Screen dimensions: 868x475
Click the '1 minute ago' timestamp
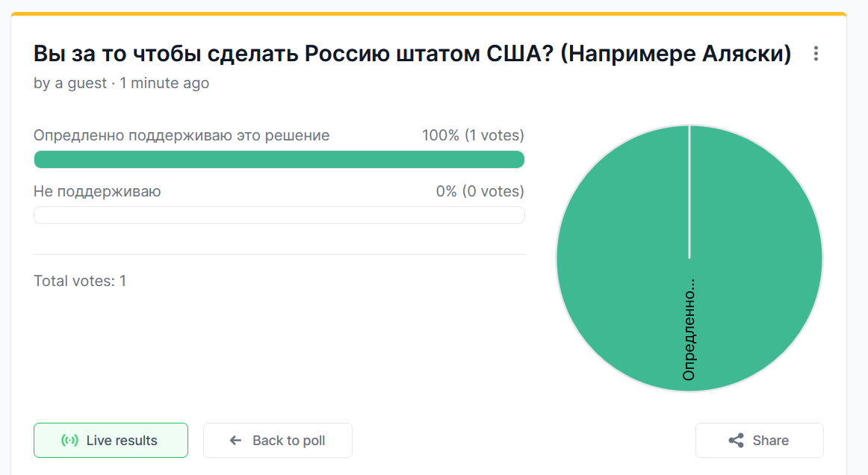tap(164, 84)
